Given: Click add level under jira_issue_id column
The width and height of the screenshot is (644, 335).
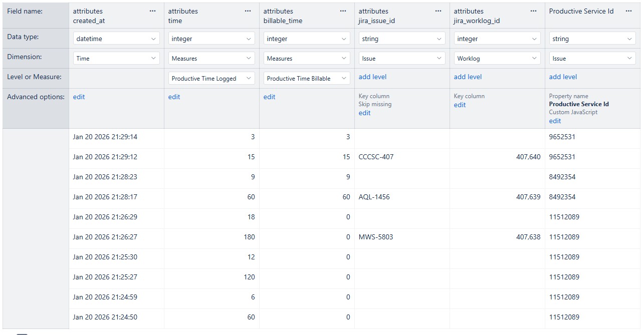Looking at the screenshot, I should pos(372,77).
